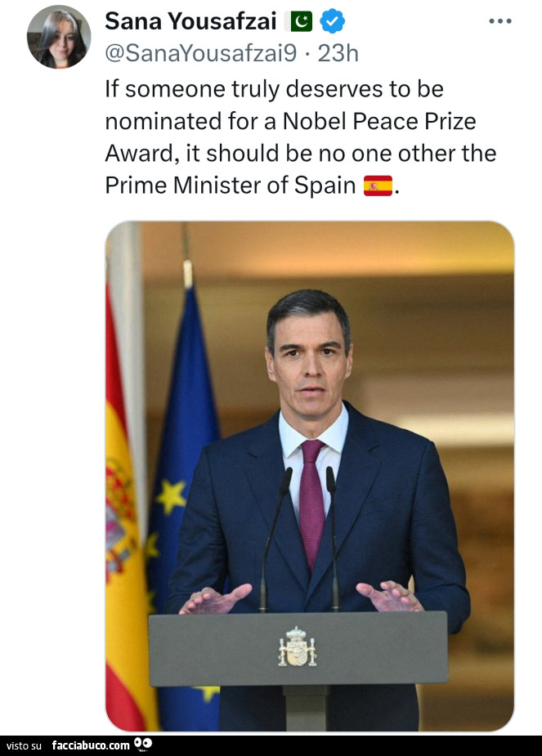542x756 pixels.
Task: Visit the facciabuco.com watermark link
Action: pyautogui.click(x=91, y=745)
